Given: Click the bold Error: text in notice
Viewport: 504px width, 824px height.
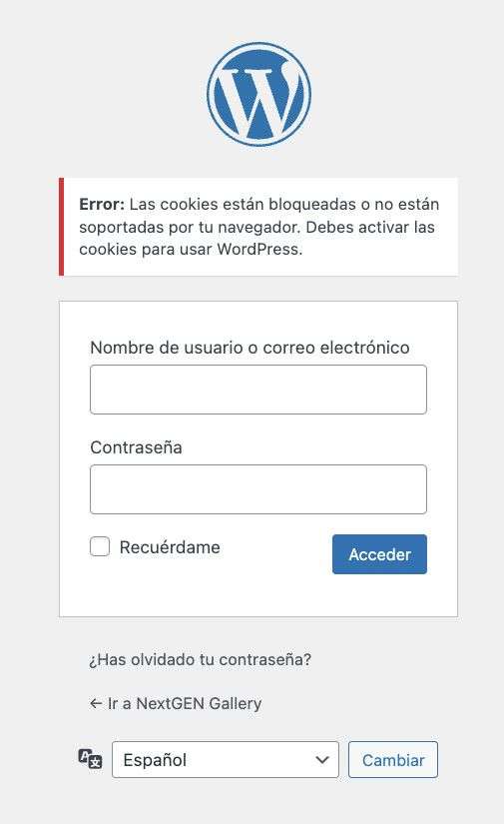Looking at the screenshot, I should point(102,204).
